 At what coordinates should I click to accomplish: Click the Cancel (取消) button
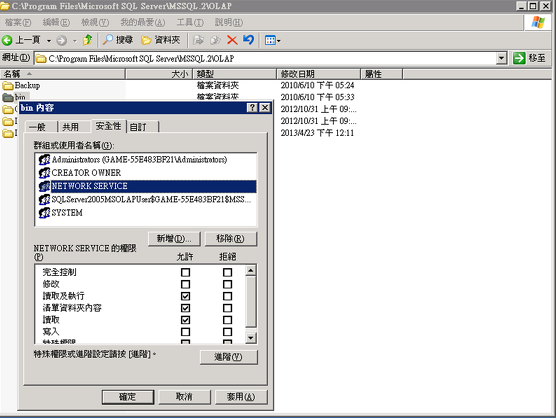(184, 397)
